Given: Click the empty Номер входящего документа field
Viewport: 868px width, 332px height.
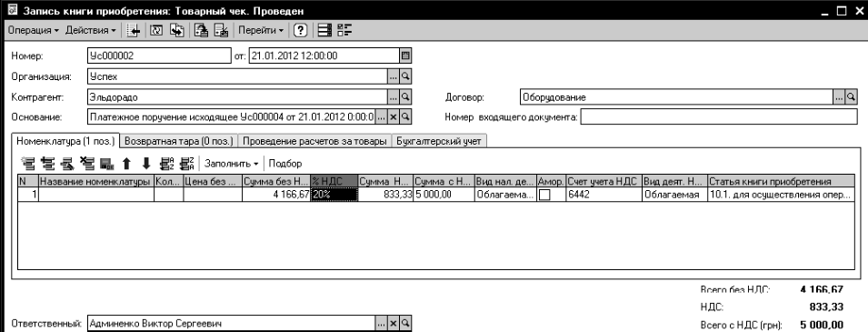Looking at the screenshot, I should tap(719, 117).
